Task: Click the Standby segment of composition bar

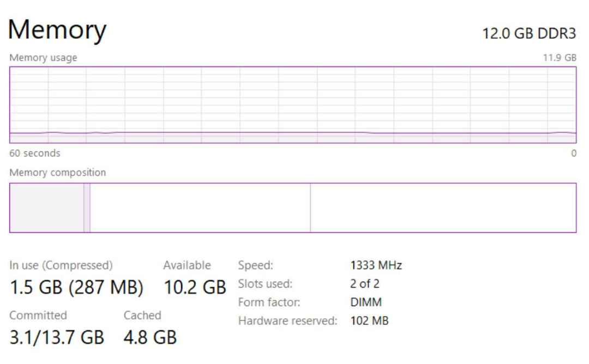Action: click(x=200, y=208)
